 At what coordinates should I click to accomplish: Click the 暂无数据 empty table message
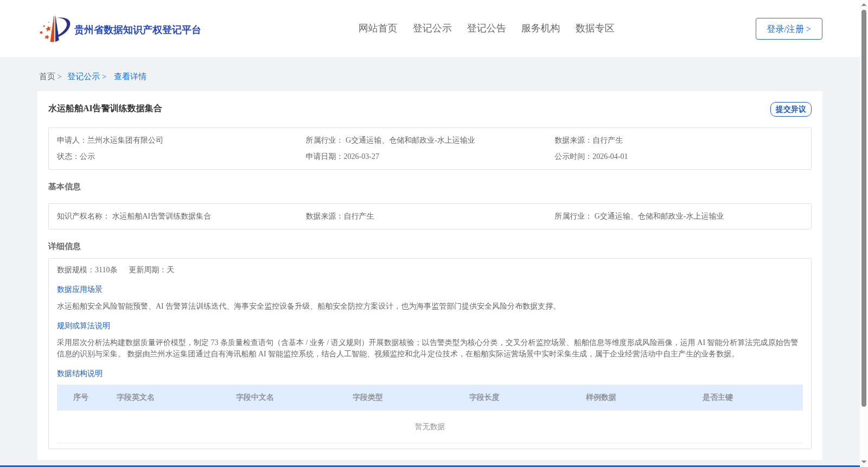[430, 427]
